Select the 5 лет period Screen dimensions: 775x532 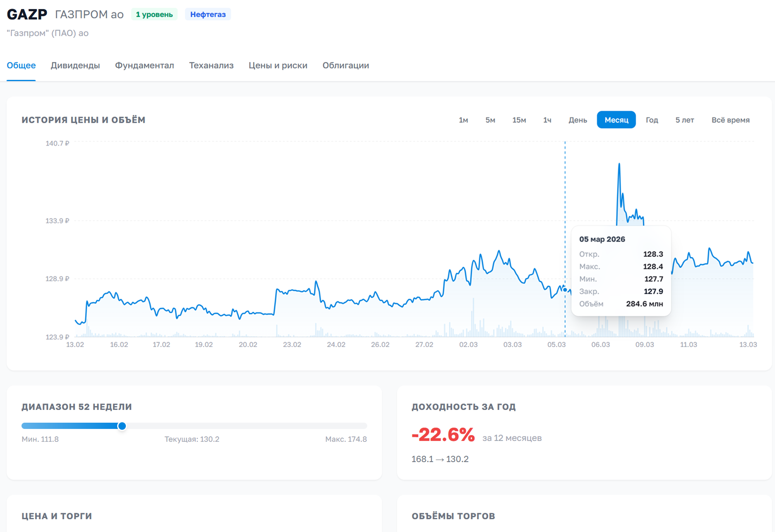coord(684,120)
